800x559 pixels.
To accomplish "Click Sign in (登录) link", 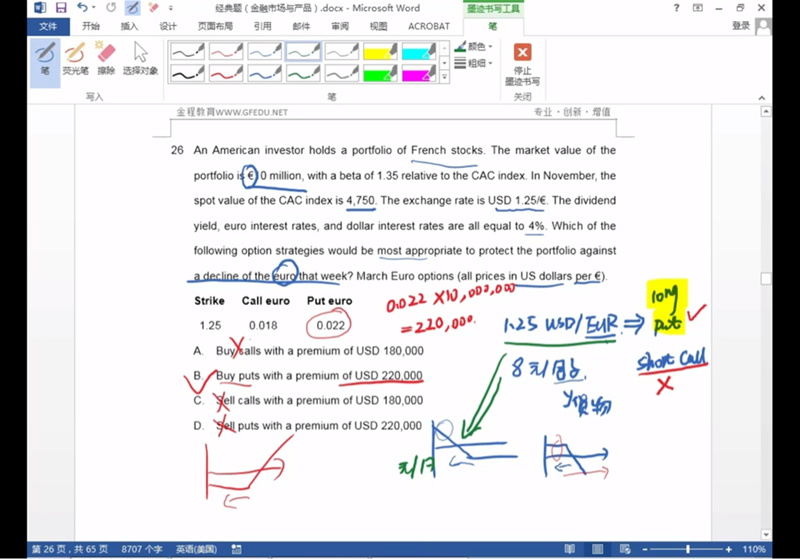I will (740, 26).
